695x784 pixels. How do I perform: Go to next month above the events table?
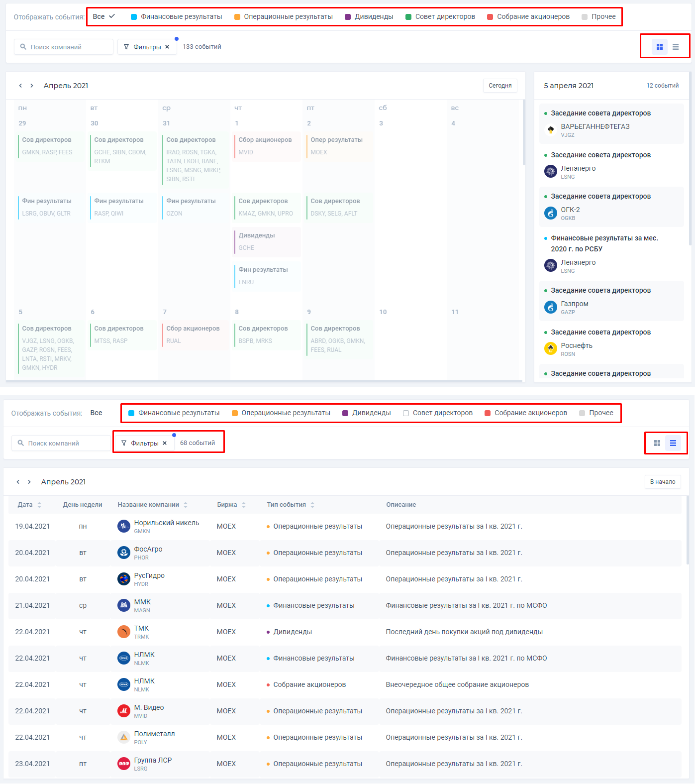29,482
